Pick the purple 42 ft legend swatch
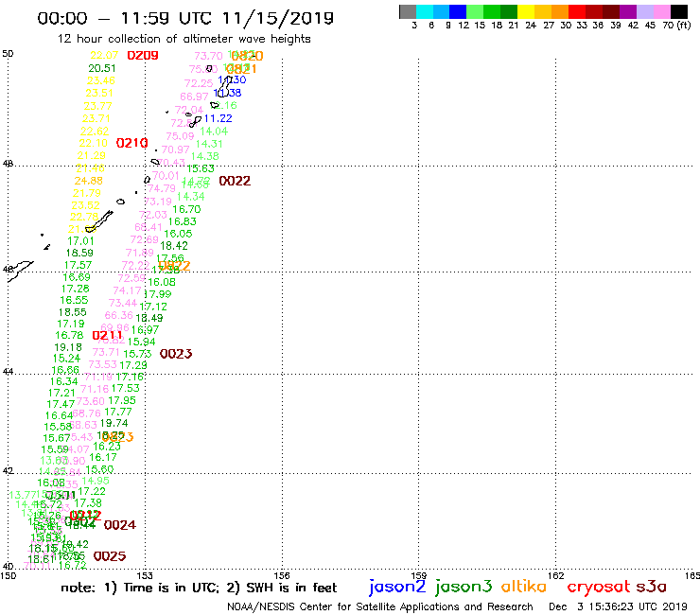The image size is (700, 615). pyautogui.click(x=628, y=12)
